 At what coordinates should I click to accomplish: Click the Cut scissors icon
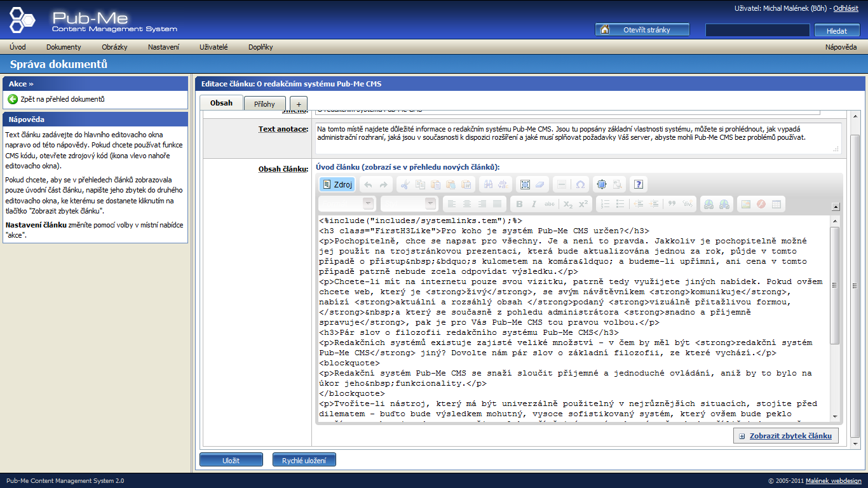pos(405,184)
